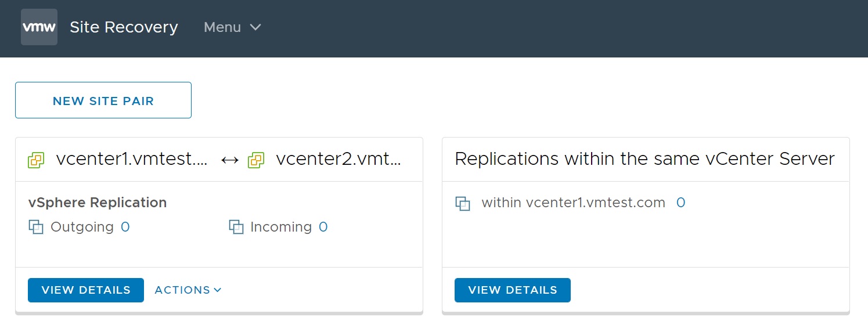Click the vcenter1 site icon
868x332 pixels.
[x=37, y=160]
